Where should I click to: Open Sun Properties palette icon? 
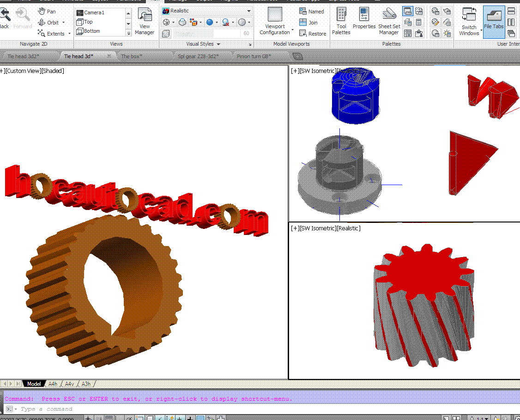point(447,34)
